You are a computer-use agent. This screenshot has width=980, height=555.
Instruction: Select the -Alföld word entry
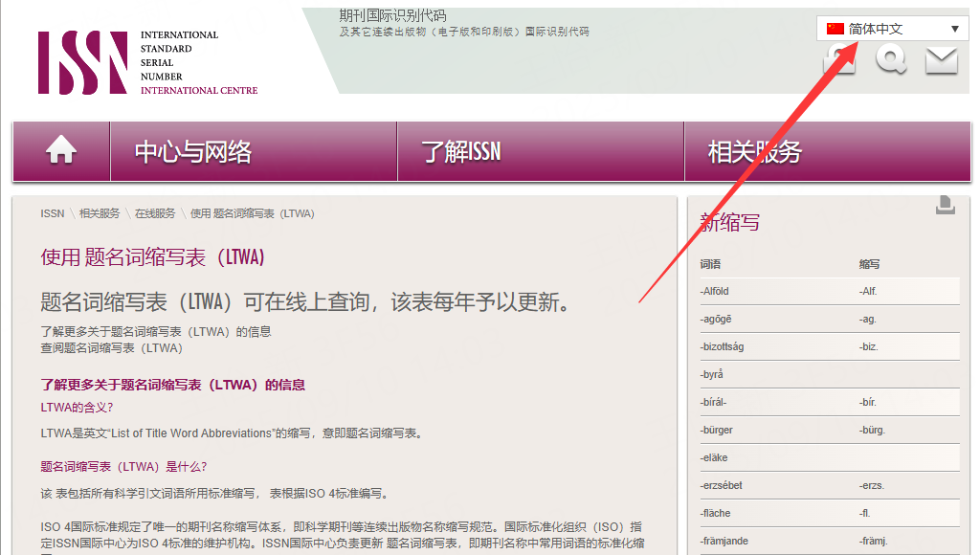714,291
